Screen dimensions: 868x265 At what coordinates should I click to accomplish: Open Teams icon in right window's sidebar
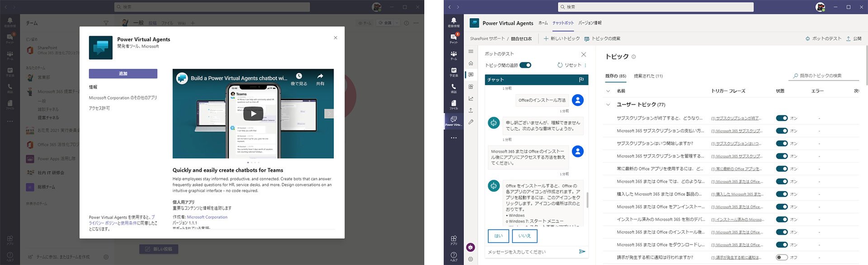453,55
